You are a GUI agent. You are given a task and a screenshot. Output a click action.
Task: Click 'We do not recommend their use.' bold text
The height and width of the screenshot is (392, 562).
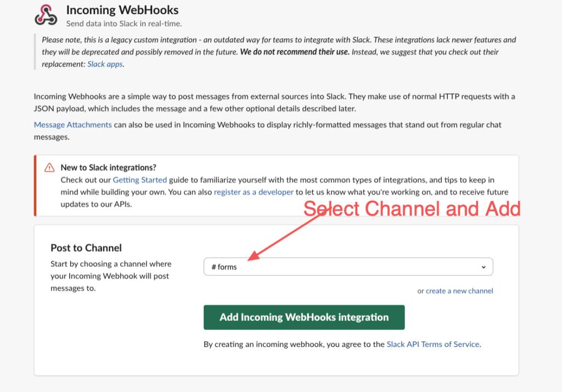[x=295, y=52]
